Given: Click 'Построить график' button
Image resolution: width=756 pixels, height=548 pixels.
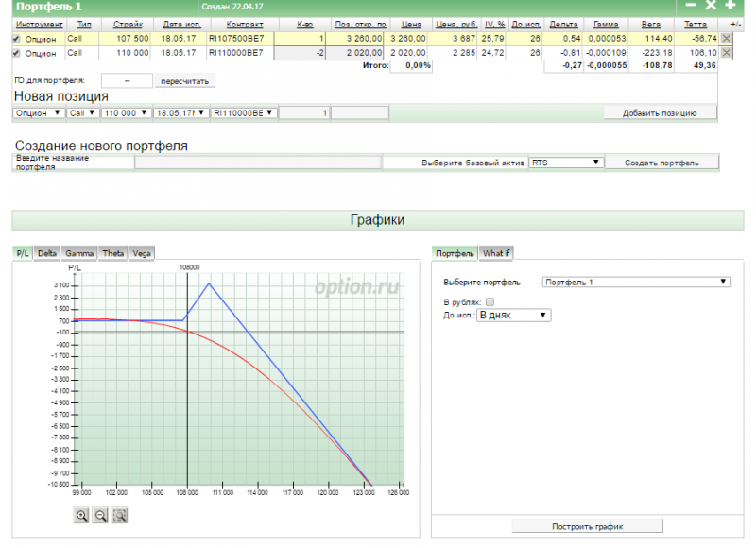Looking at the screenshot, I should 587,526.
